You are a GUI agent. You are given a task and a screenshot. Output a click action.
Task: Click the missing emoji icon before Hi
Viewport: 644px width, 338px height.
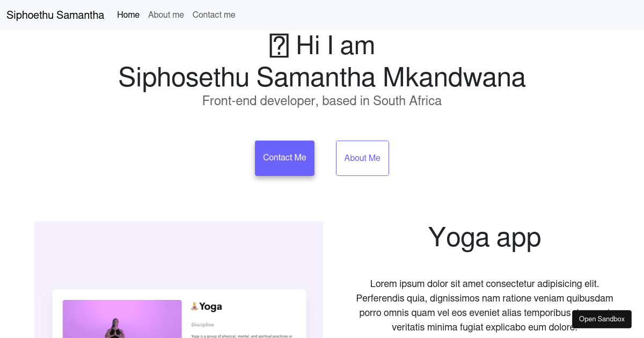pos(279,46)
